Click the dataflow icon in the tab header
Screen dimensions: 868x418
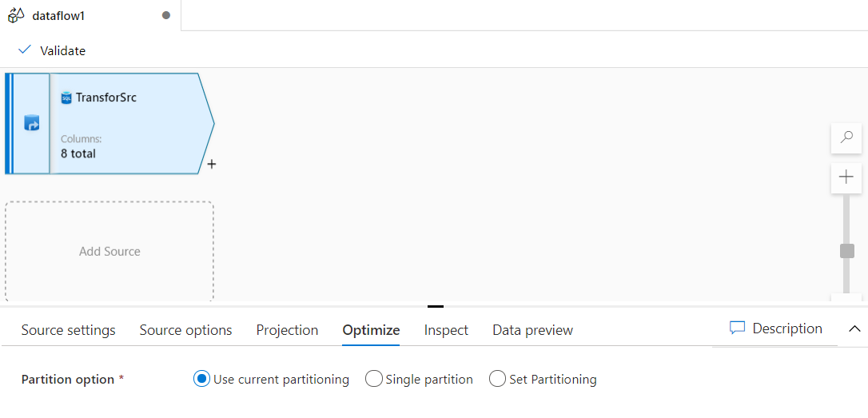coord(16,15)
